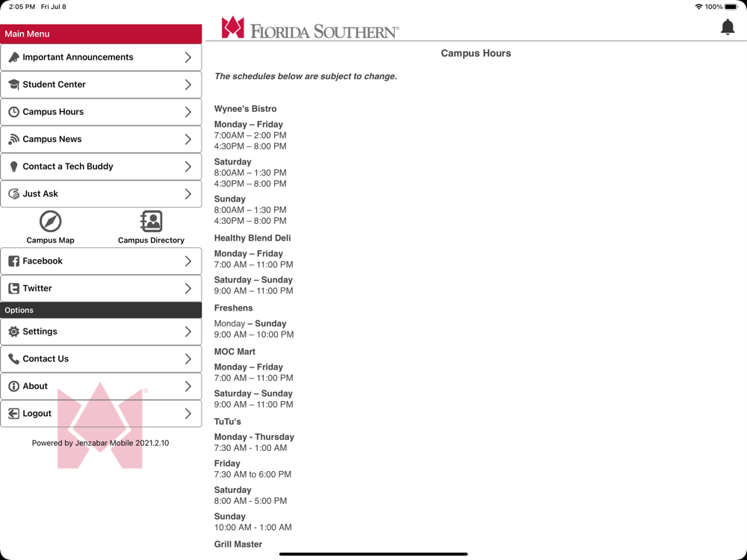Expand Facebook row chevron arrow
Viewport: 747px width, 560px height.
click(188, 261)
